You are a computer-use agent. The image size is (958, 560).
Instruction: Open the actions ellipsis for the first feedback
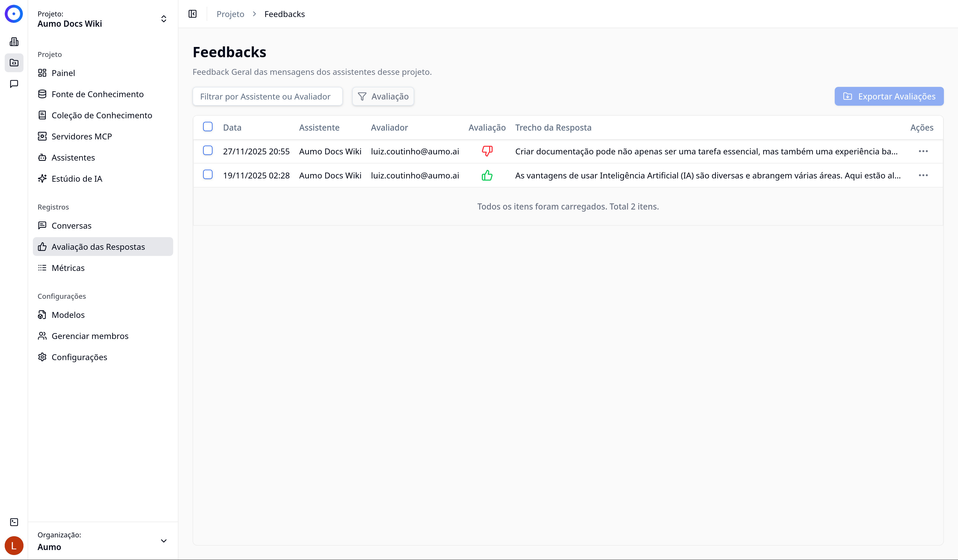click(x=924, y=151)
